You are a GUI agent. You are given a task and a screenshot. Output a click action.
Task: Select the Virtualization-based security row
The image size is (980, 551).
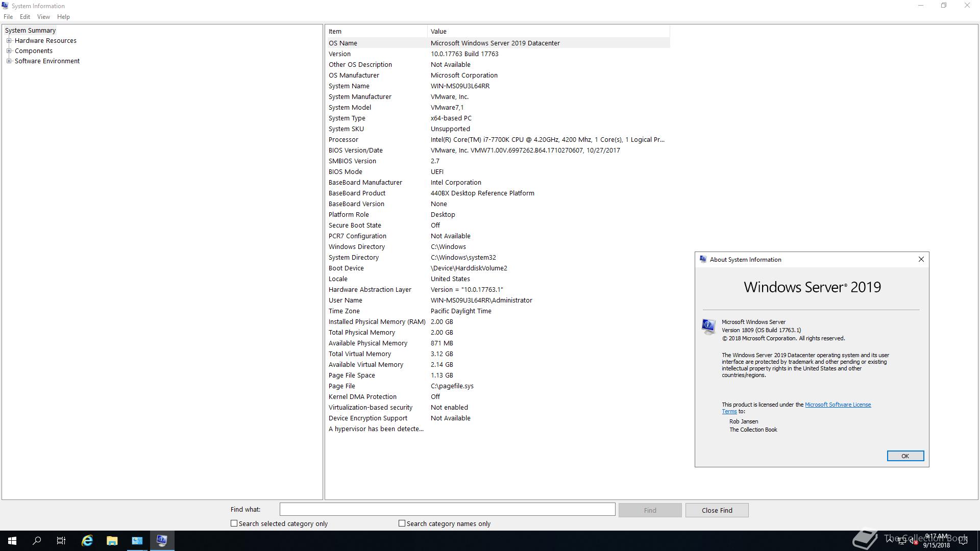click(x=498, y=407)
